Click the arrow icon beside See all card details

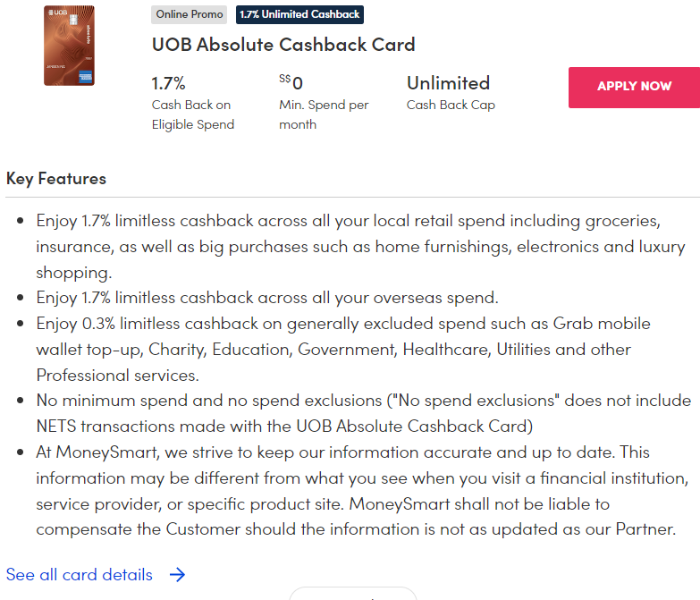coord(177,575)
